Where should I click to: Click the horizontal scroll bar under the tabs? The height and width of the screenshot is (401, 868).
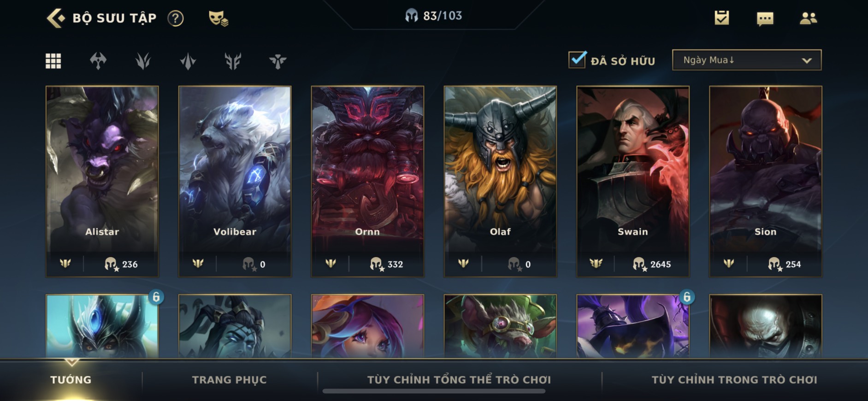pyautogui.click(x=434, y=391)
